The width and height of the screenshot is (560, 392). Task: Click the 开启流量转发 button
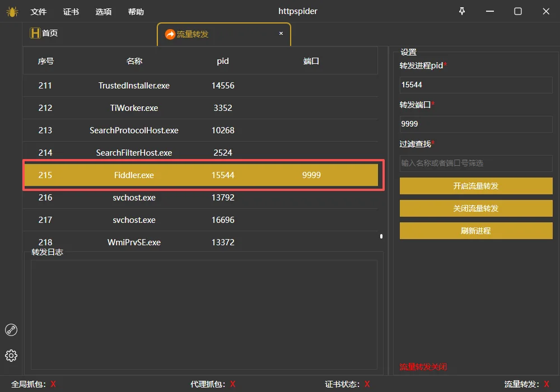click(x=476, y=186)
